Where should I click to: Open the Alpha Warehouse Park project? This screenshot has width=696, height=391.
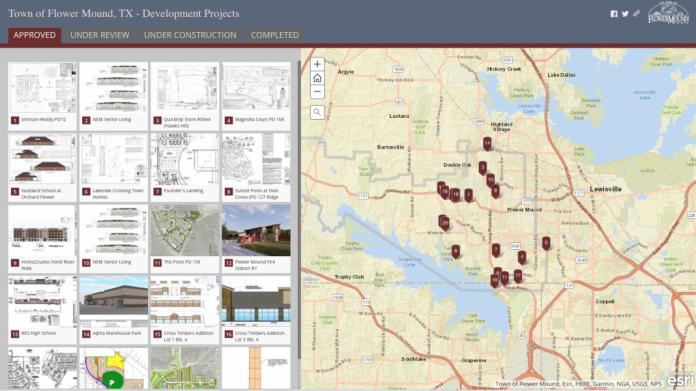(x=114, y=310)
